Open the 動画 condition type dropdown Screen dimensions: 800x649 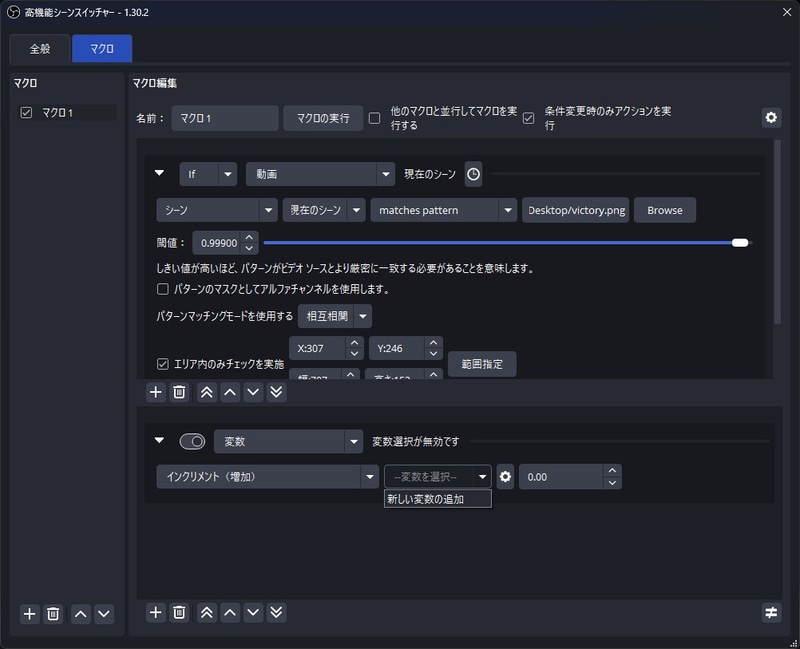[320, 174]
